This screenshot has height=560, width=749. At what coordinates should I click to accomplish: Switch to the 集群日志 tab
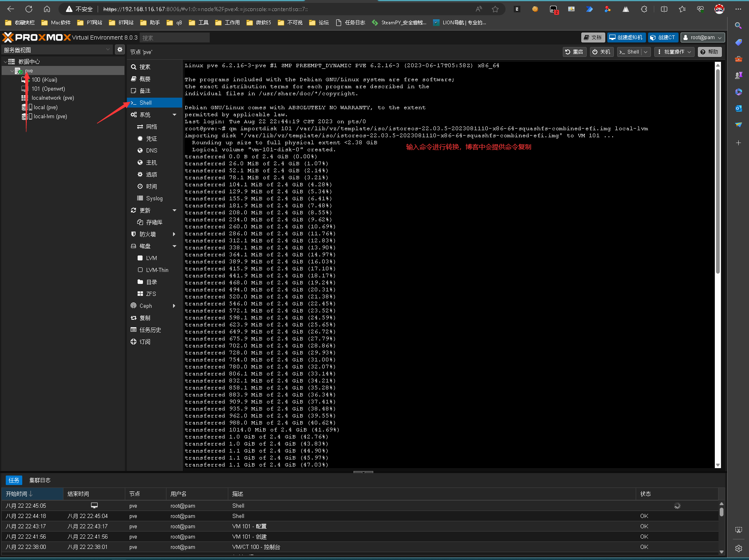click(40, 480)
